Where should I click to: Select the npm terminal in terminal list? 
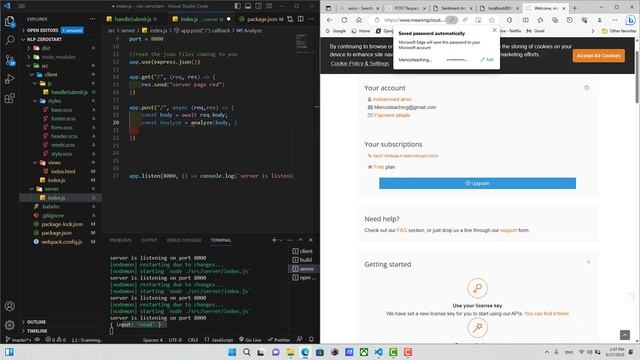coord(303,278)
